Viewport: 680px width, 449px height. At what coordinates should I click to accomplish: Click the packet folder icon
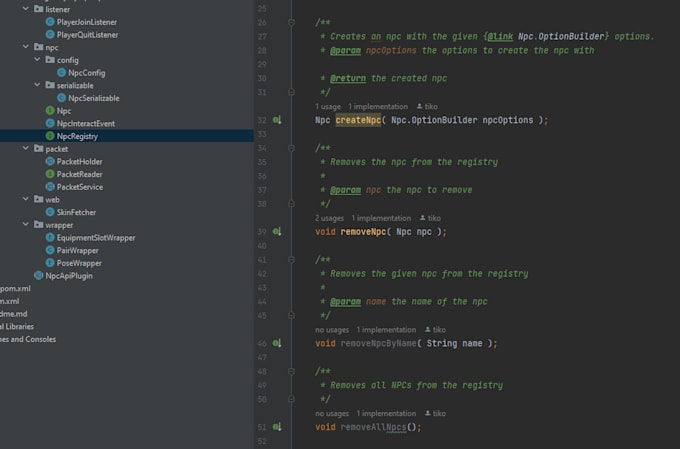[x=39, y=148]
